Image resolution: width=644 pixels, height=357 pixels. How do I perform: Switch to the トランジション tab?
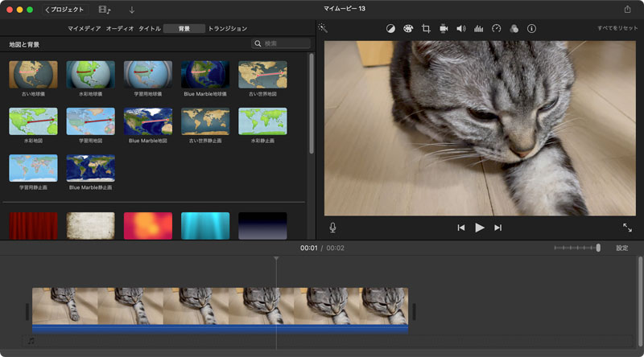[228, 28]
